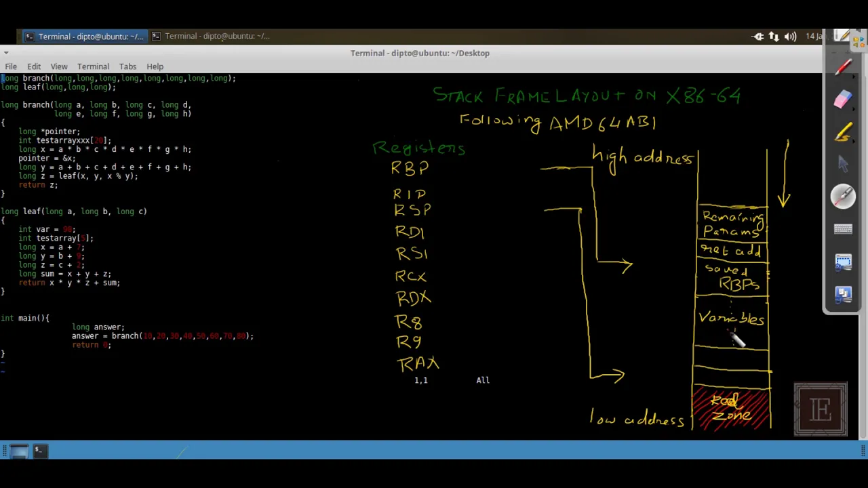The height and width of the screenshot is (488, 868).
Task: Select the yellow highlighter tool
Action: (843, 132)
